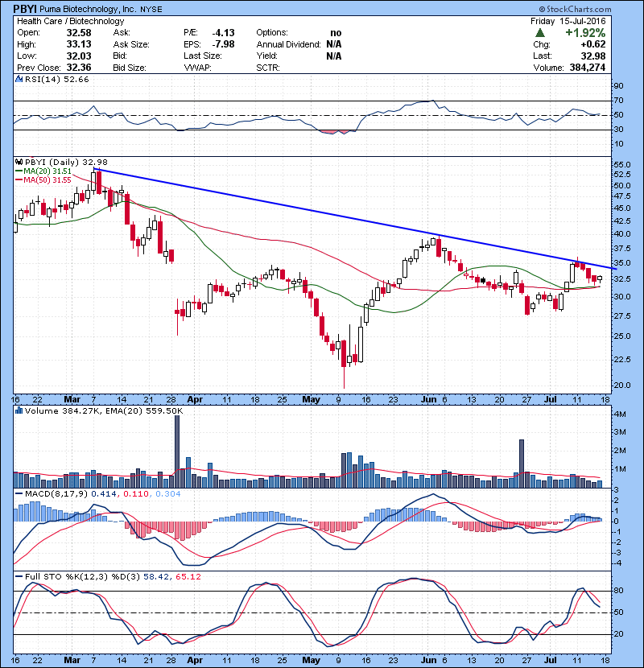The image size is (644, 668).
Task: Click the StockCharts.com label in header
Action: point(575,9)
